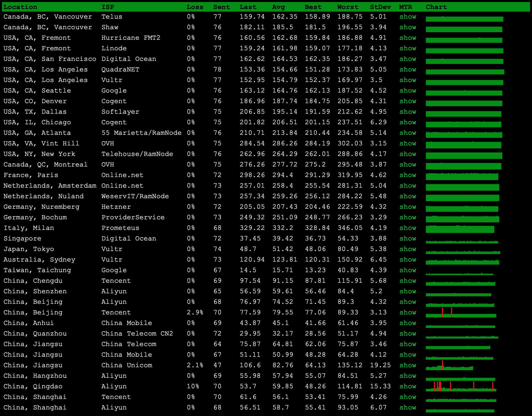Screen dimensions: 532x416
Task: Click the Location column header
Action: pos(20,7)
